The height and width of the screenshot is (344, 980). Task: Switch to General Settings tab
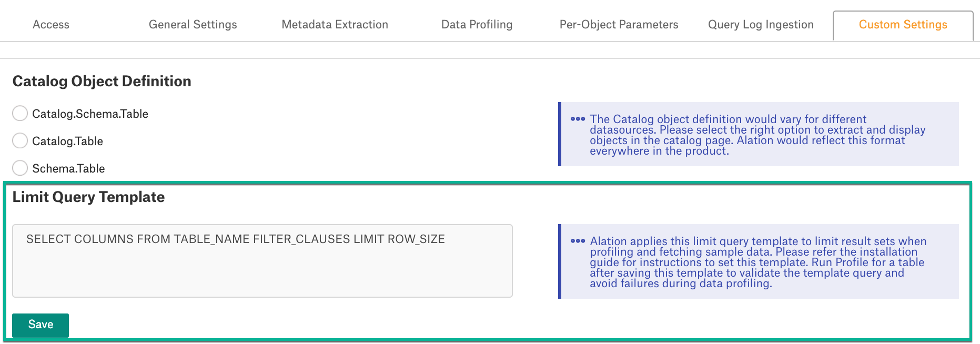[x=193, y=25]
